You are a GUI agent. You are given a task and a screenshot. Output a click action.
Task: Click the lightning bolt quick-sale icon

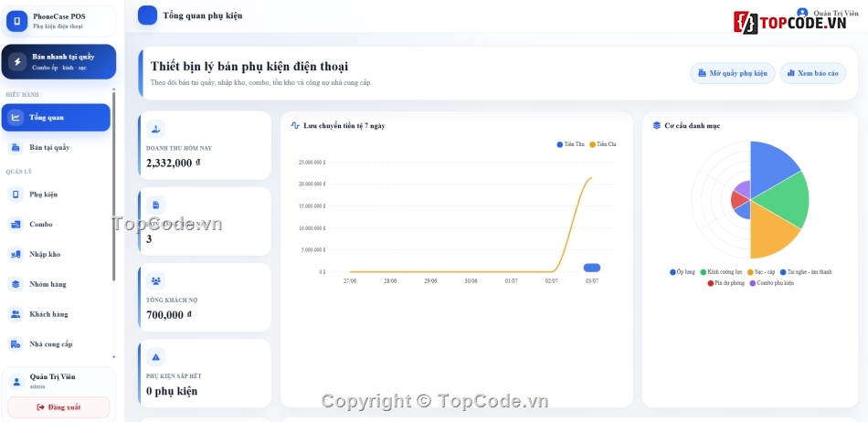pos(17,61)
